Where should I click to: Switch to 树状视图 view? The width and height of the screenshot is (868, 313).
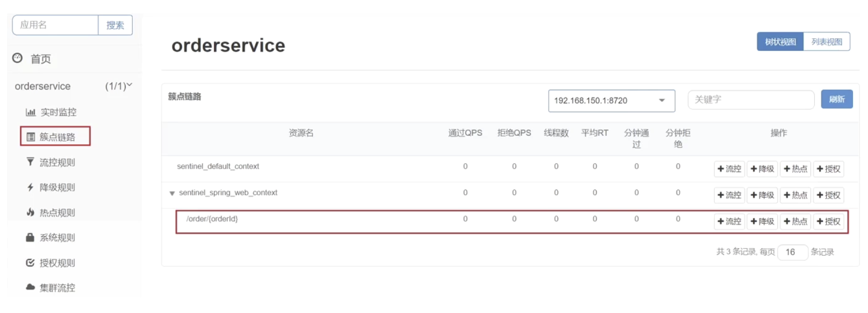pos(780,42)
